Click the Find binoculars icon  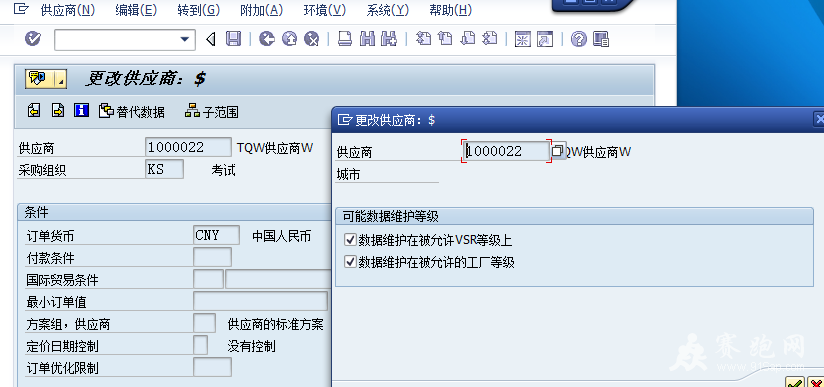click(x=367, y=39)
